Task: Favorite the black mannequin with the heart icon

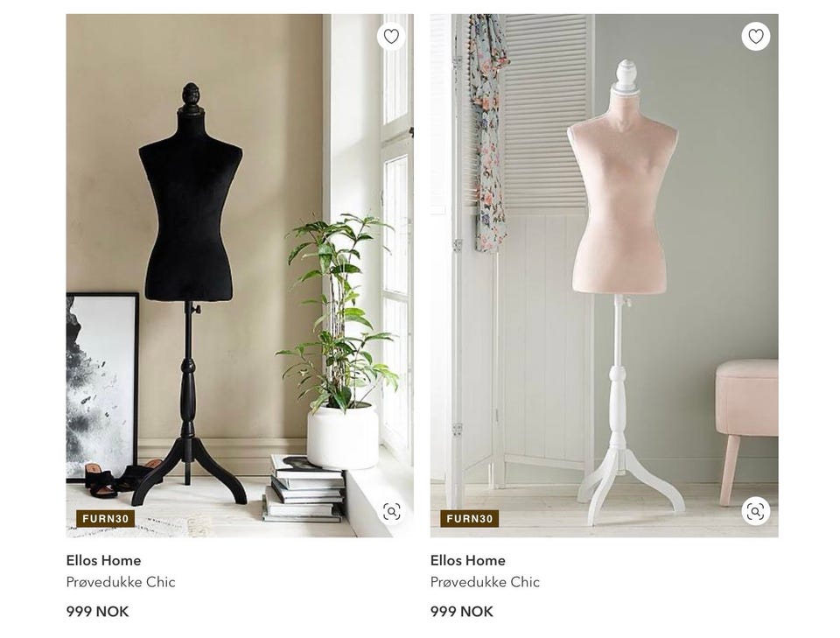Action: point(391,37)
